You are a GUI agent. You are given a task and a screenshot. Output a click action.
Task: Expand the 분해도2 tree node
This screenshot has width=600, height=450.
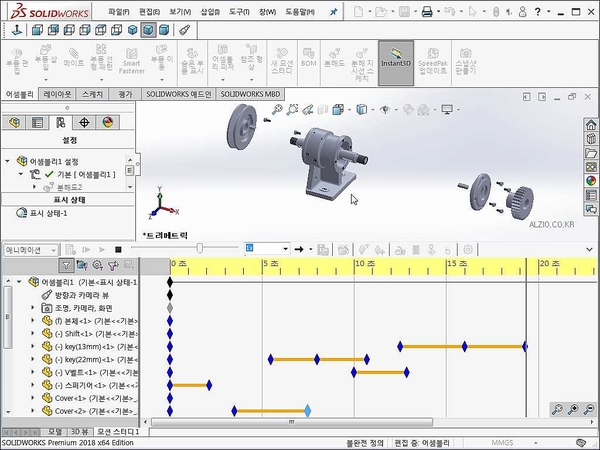tap(34, 187)
